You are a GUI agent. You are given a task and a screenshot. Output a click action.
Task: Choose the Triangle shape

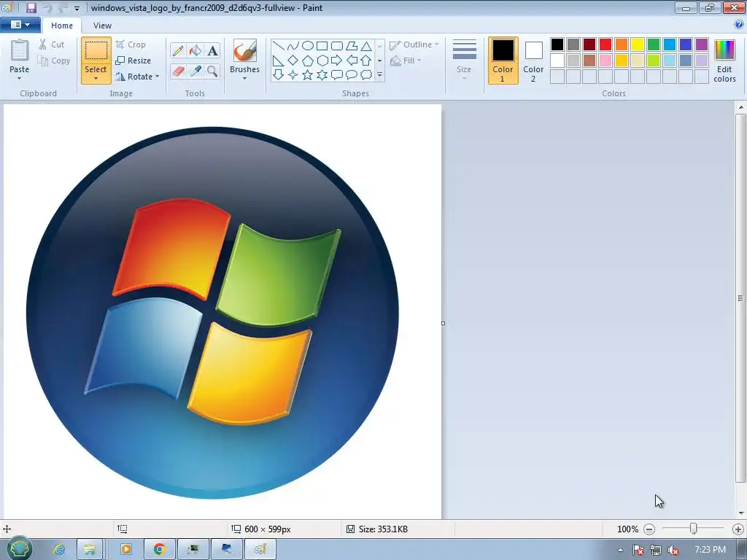click(366, 46)
